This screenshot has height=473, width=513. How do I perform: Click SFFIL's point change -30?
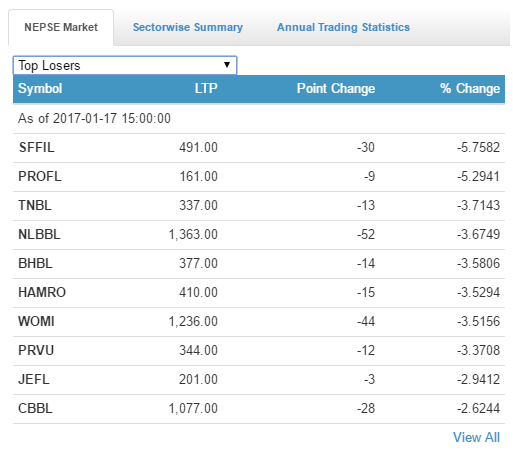point(366,147)
